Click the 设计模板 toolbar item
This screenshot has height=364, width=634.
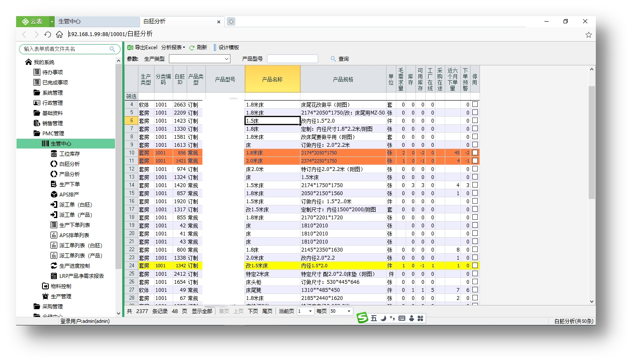coord(226,48)
